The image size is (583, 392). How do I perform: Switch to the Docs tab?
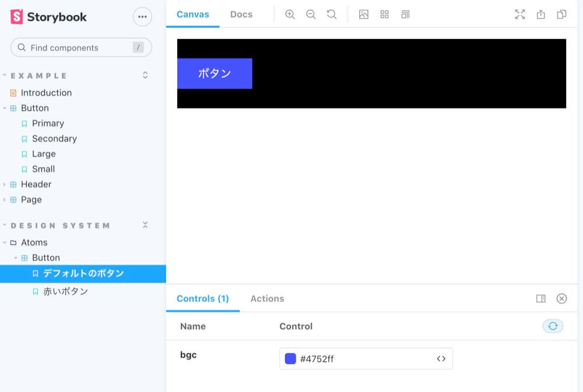pos(241,14)
